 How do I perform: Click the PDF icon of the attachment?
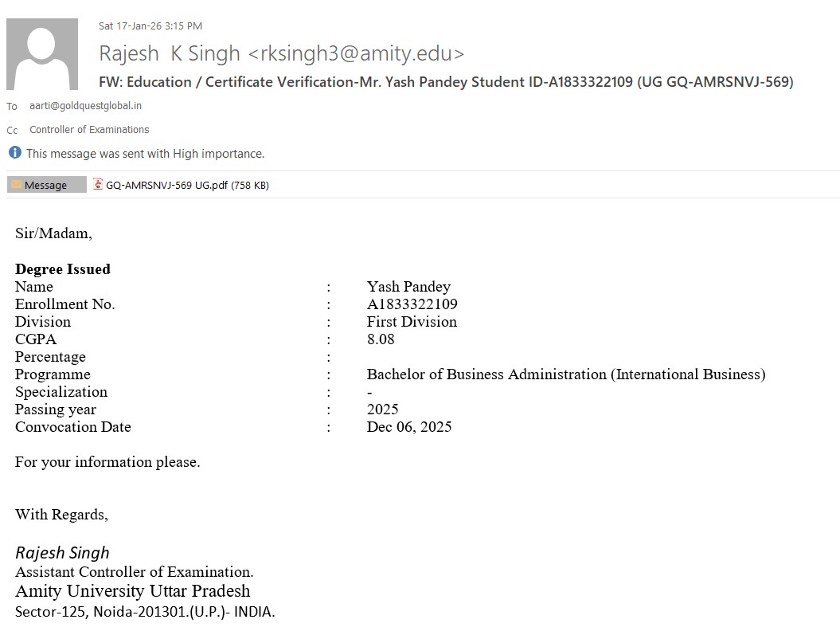[x=98, y=184]
